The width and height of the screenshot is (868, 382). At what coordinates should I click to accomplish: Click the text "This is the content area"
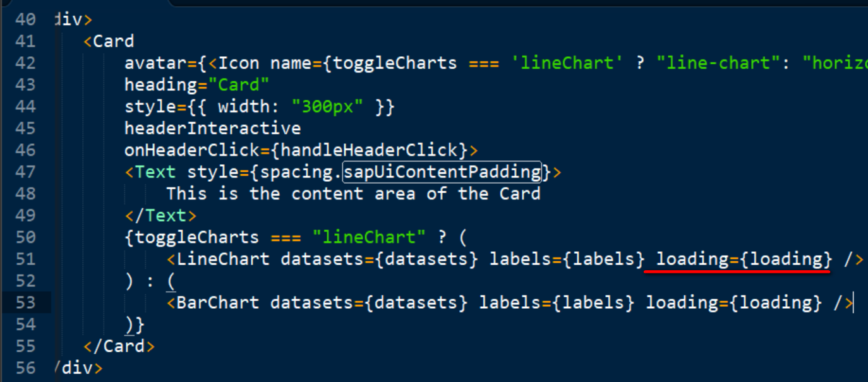point(291,194)
